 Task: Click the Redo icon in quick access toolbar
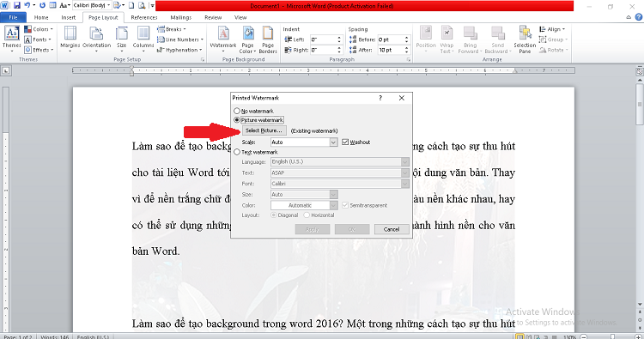point(42,5)
